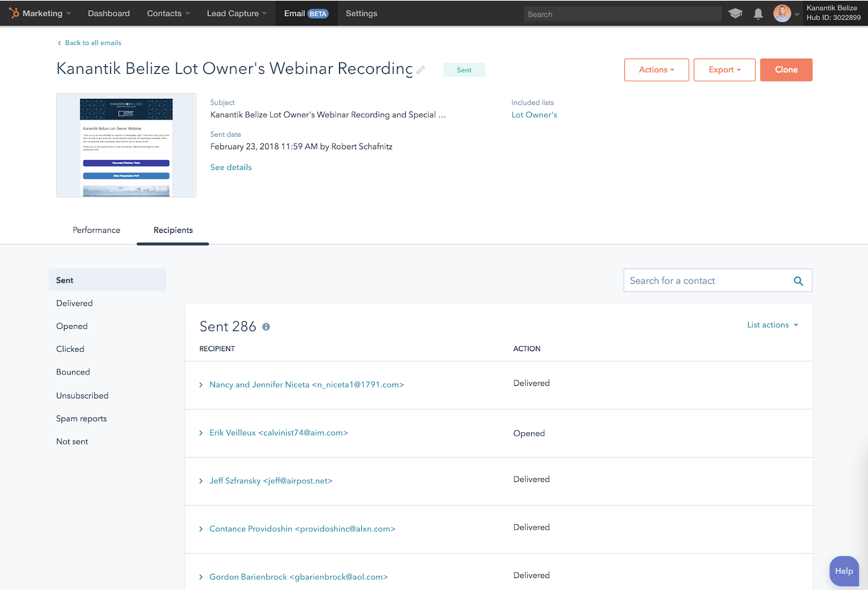The width and height of the screenshot is (868, 590).
Task: Click the RECIPIENT column header
Action: point(217,349)
